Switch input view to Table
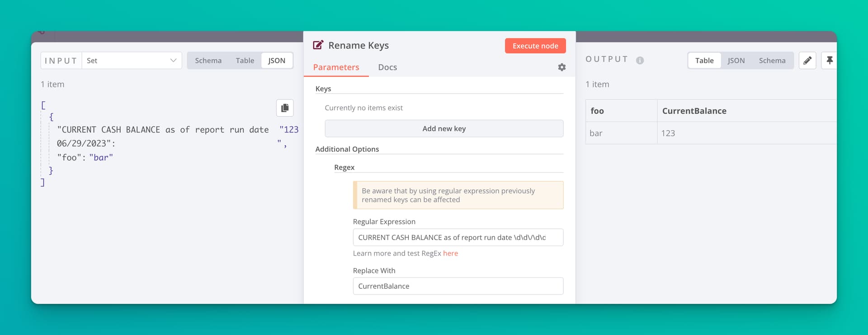The image size is (868, 335). tap(245, 61)
